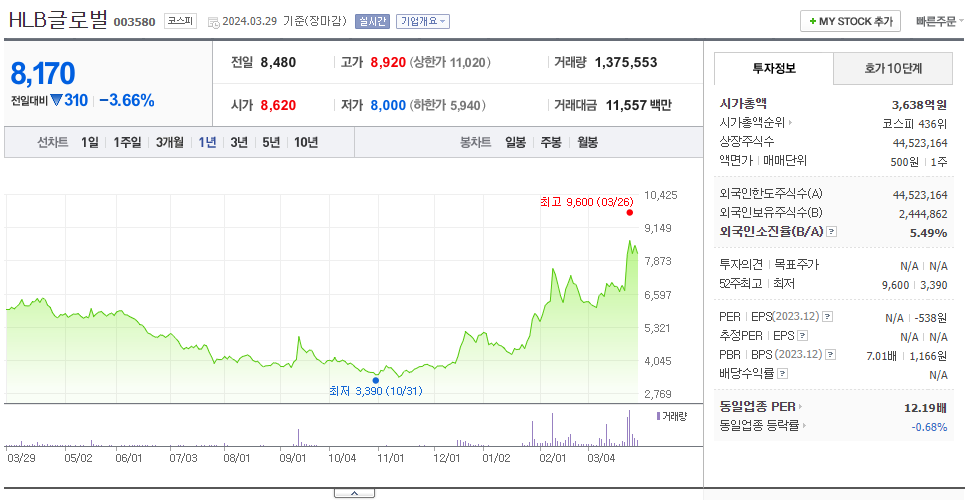The height and width of the screenshot is (500, 968).
Task: Click the help icon next to 외국인소진율(B/A)
Action: (832, 232)
